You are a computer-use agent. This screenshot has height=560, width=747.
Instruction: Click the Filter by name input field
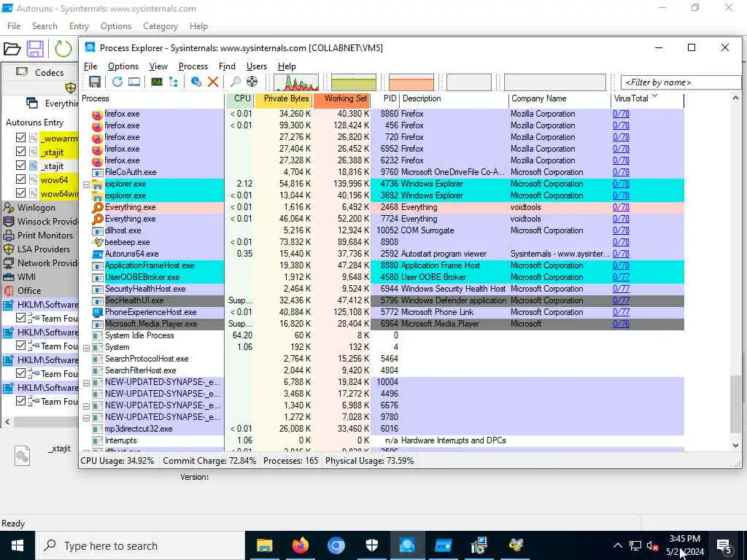(x=681, y=82)
